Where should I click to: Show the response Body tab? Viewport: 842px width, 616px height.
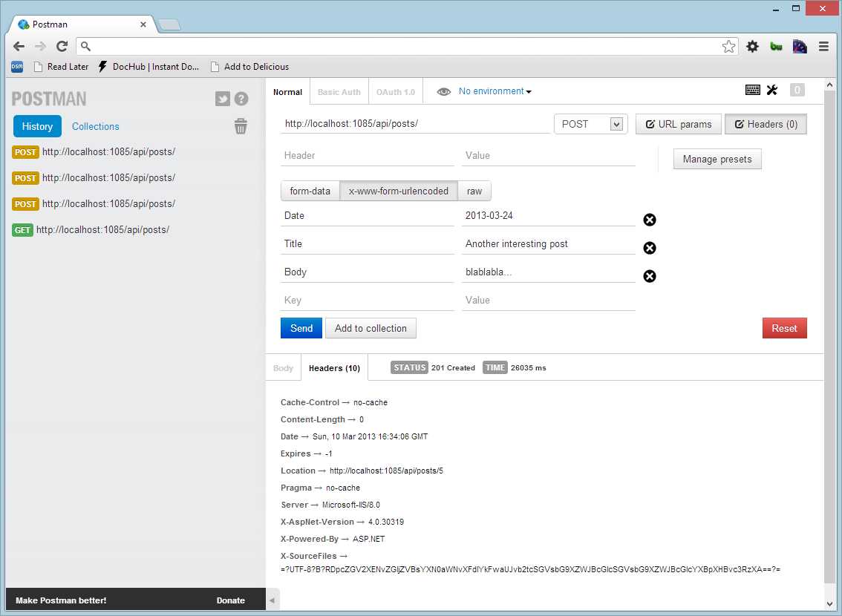click(283, 368)
